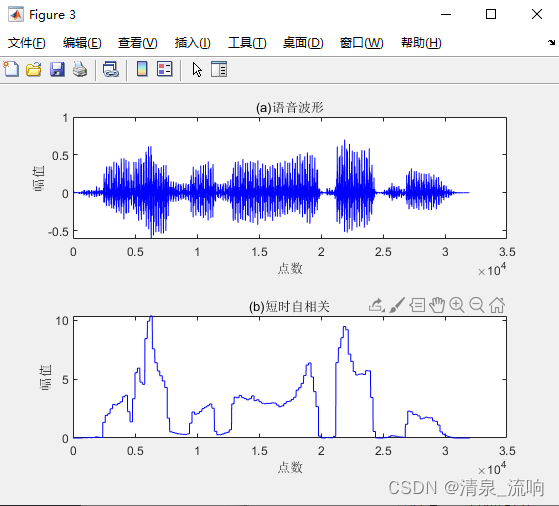Activate the zoom in magnifier tool
Screen dimensions: 559x506
click(457, 306)
